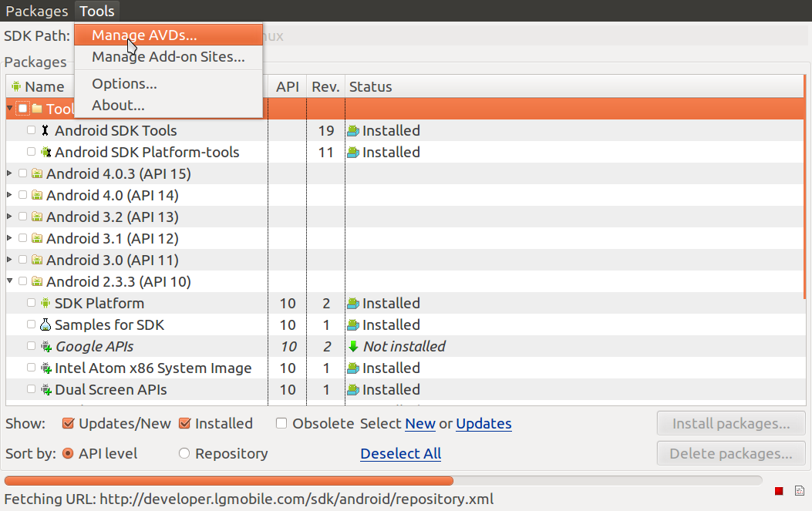The image size is (812, 511).
Task: Expand the Android 4.0.3 (API 15) group
Action: (9, 173)
